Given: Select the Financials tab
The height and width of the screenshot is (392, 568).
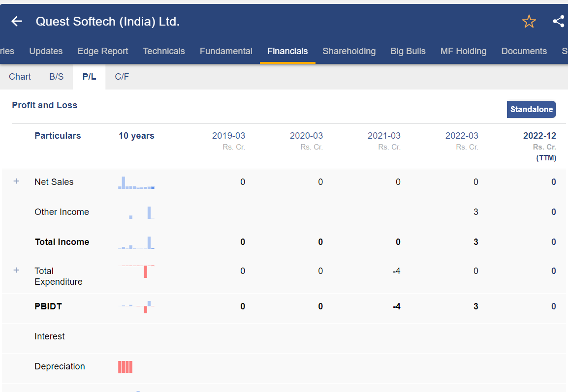Looking at the screenshot, I should 287,51.
